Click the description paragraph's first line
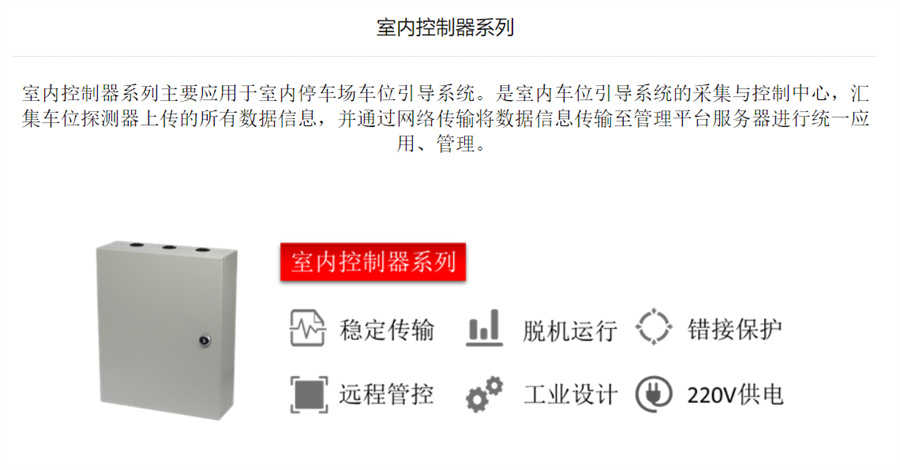The image size is (900, 470). click(445, 93)
